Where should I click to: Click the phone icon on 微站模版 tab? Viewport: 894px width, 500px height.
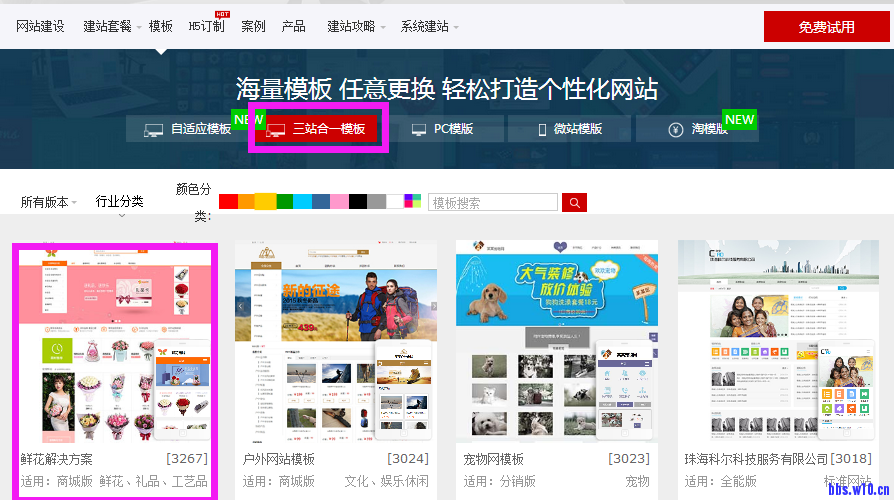[x=542, y=130]
